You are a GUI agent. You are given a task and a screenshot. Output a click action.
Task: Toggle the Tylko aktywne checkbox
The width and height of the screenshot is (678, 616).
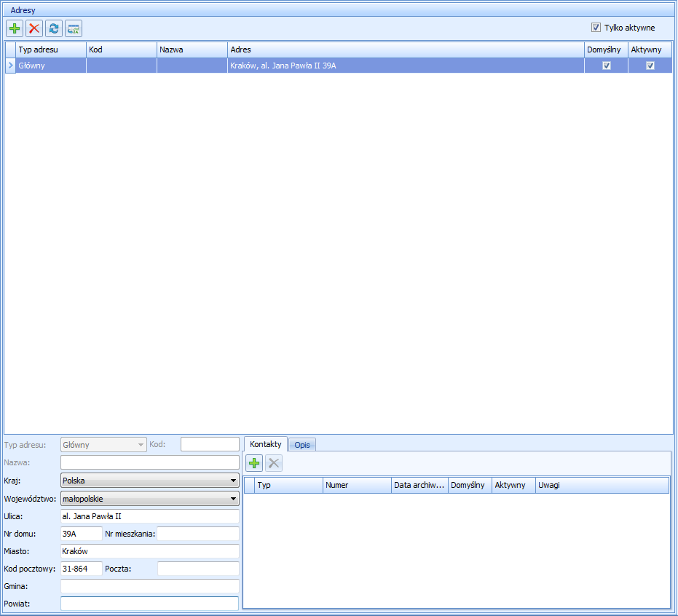coord(596,28)
